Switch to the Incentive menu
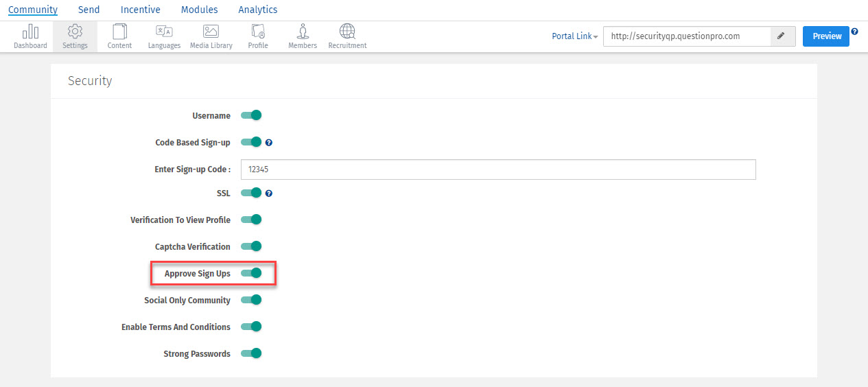 pyautogui.click(x=140, y=10)
